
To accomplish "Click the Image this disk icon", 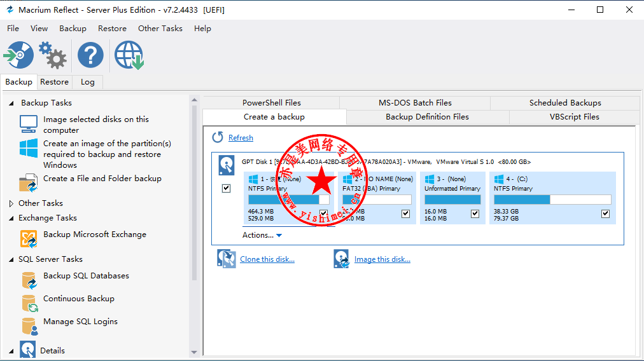I will coord(341,259).
